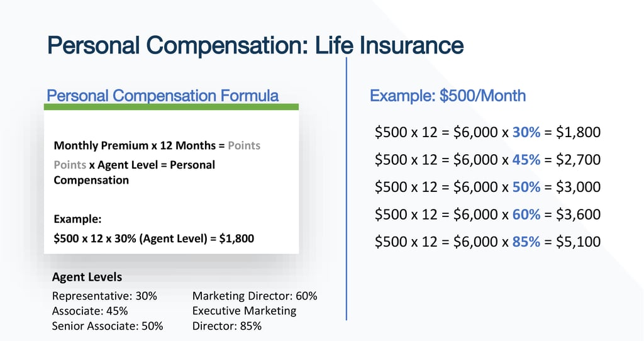Image resolution: width=644 pixels, height=341 pixels.
Task: Click the vertical blue divider line
Action: [x=347, y=189]
